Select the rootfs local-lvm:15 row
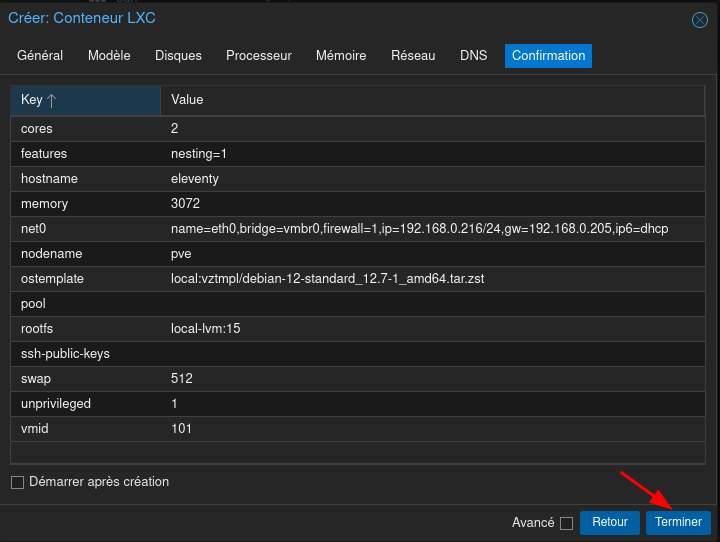 (x=359, y=329)
